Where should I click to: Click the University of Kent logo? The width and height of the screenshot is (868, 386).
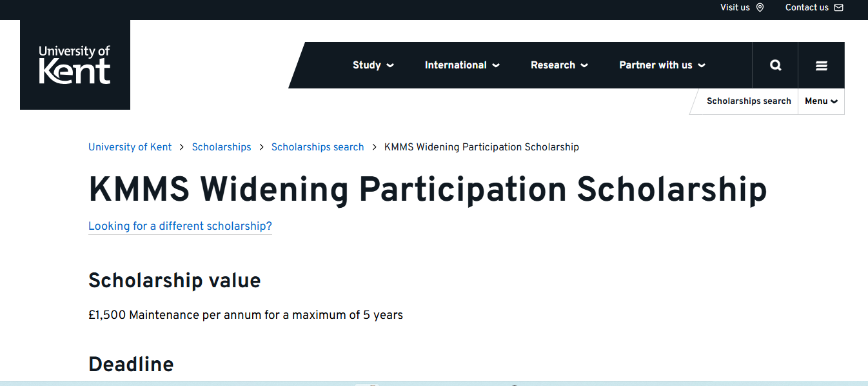75,64
